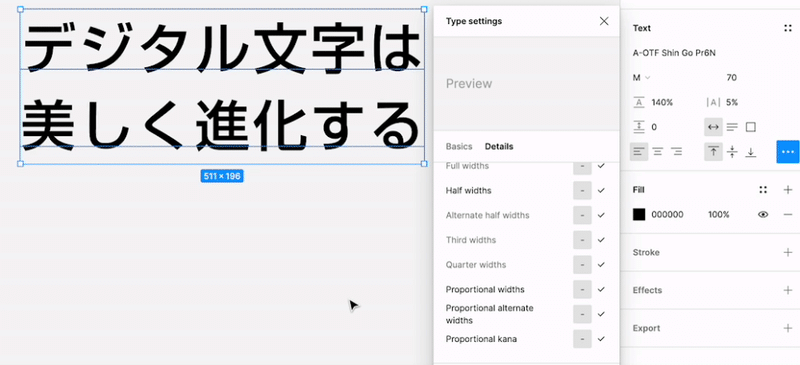The height and width of the screenshot is (365, 800).
Task: Select auto width text resizing icon
Action: click(713, 127)
